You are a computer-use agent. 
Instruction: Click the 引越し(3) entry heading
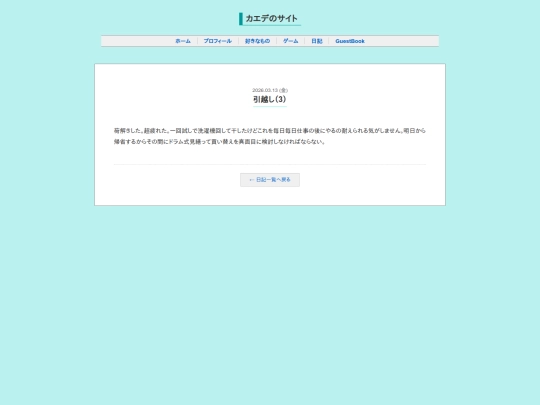pos(270,99)
